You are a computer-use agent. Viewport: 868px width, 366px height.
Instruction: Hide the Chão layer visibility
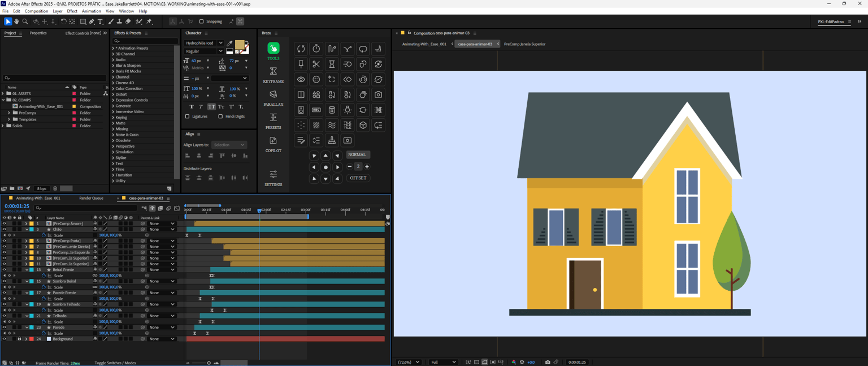(4, 229)
